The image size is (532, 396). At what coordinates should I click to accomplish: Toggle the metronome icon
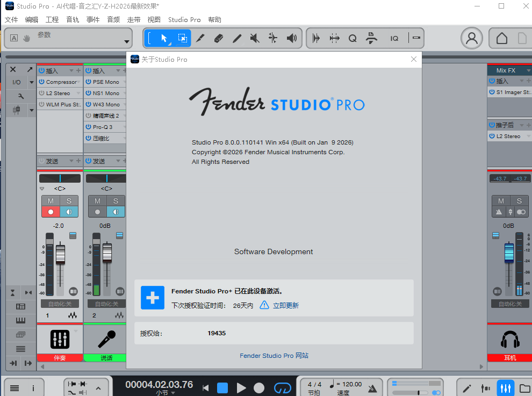pos(372,388)
